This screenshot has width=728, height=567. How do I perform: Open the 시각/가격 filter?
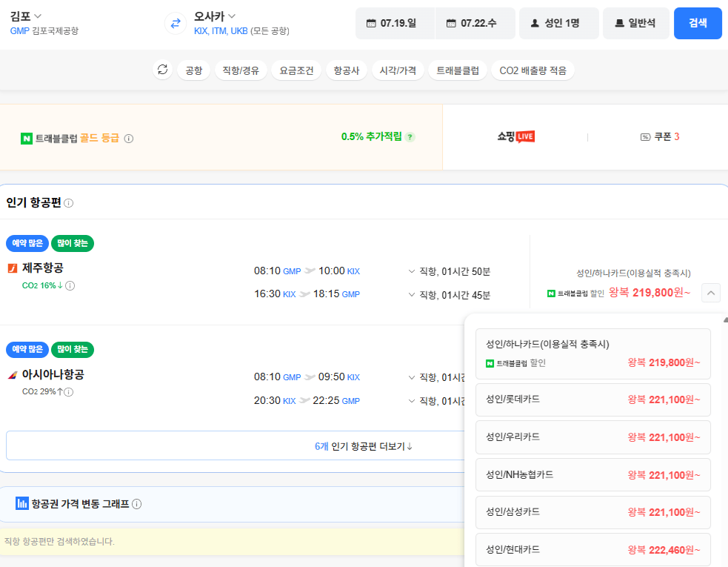pyautogui.click(x=398, y=70)
